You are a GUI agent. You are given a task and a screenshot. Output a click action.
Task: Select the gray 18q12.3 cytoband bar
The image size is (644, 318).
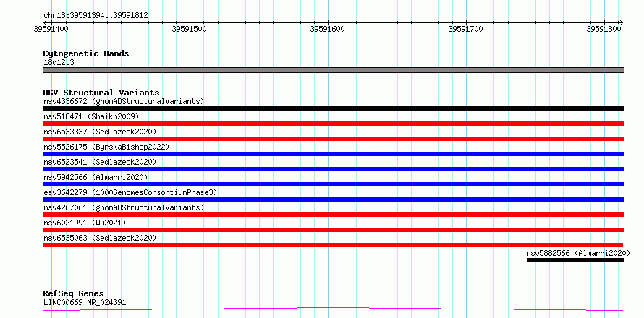tap(333, 70)
